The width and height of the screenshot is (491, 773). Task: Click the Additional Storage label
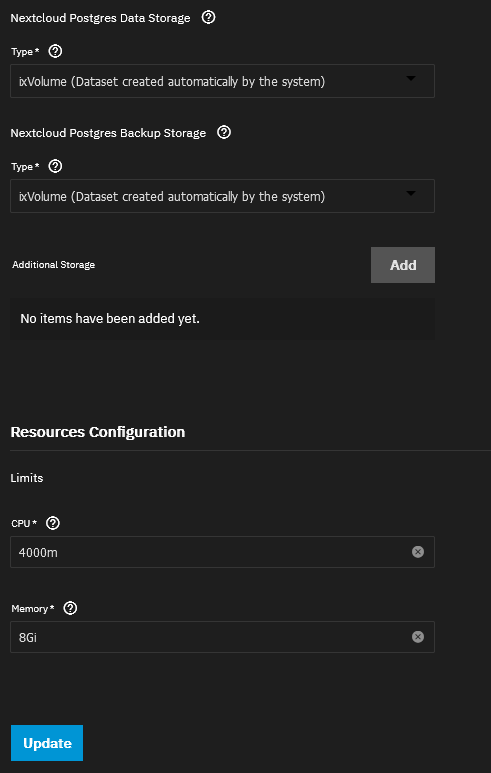[53, 265]
